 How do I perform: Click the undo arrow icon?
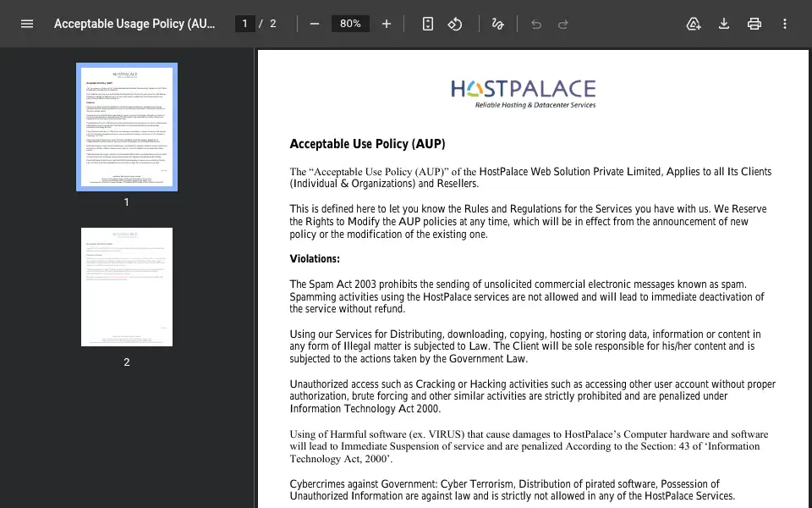point(536,24)
